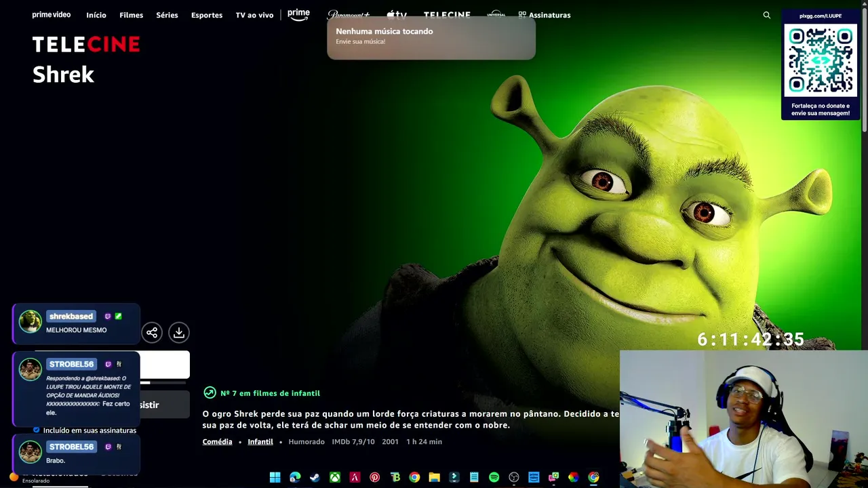Open the Esportes menu
The width and height of the screenshot is (868, 488).
pos(207,15)
